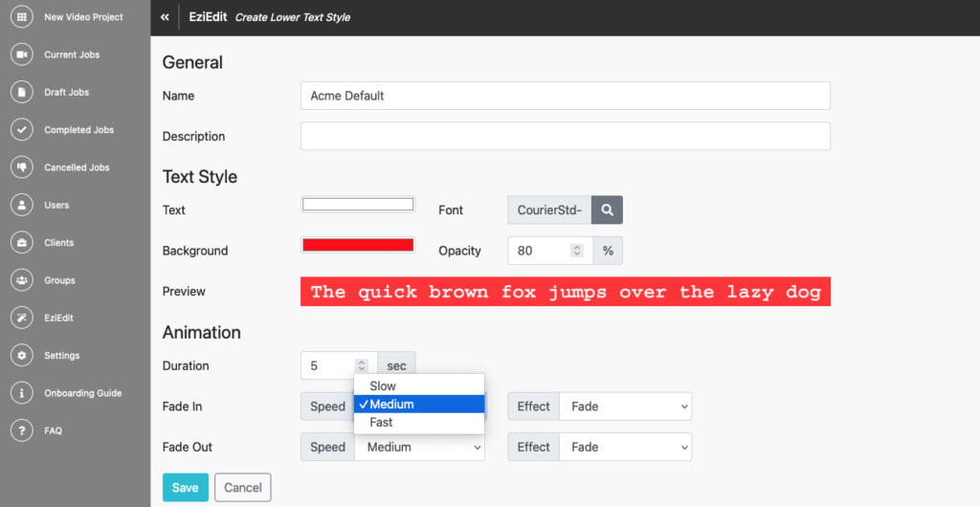Click the red preview text banner

point(565,292)
